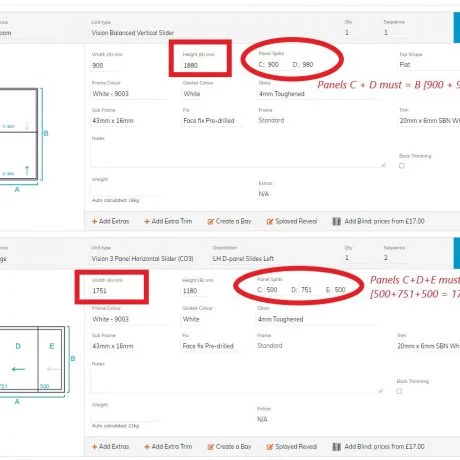Click the edit icon beside the first Create a Bay
The height and width of the screenshot is (460, 460).
(x=210, y=221)
